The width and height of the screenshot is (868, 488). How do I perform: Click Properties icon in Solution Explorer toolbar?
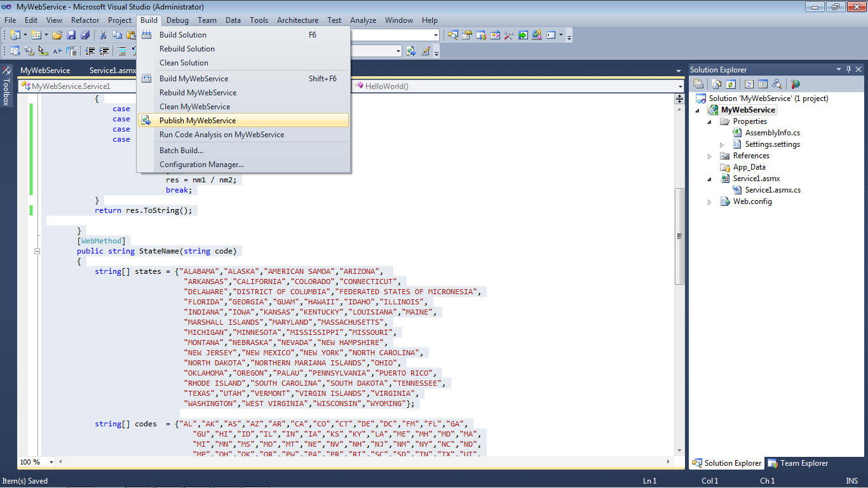(x=698, y=84)
